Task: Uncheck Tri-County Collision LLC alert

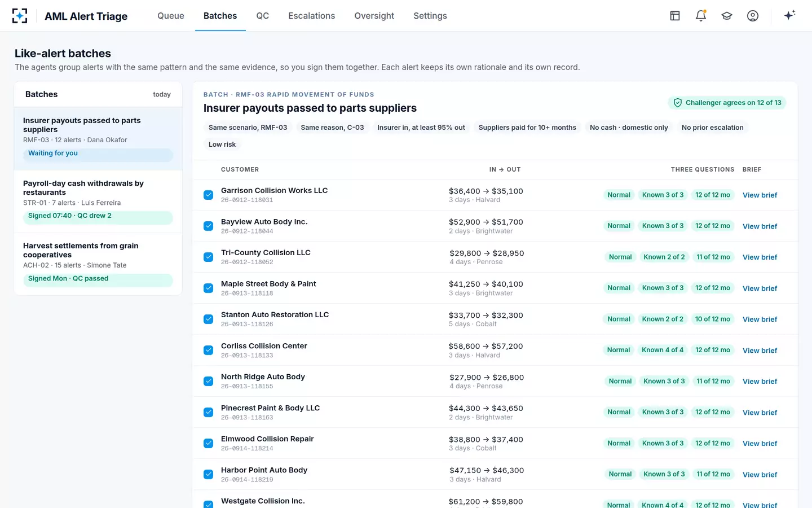Action: (209, 257)
